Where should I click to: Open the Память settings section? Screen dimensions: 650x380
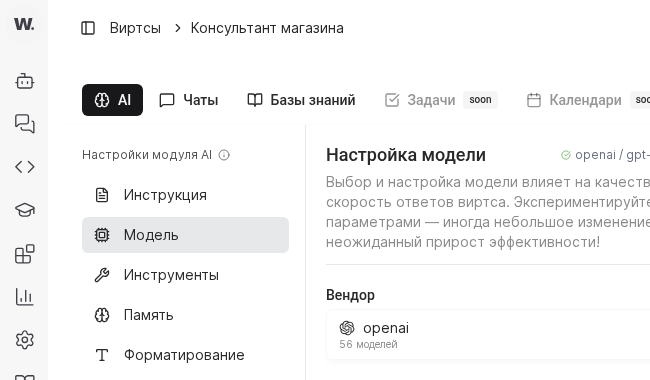coord(185,315)
